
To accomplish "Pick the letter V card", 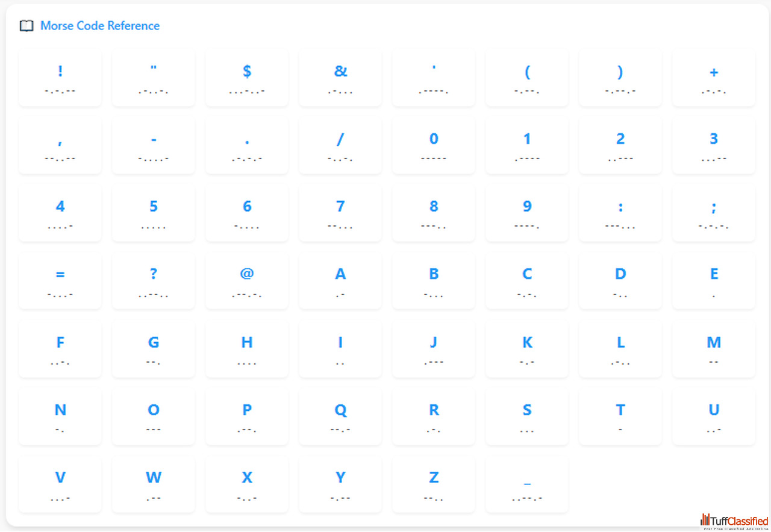I will click(x=60, y=485).
